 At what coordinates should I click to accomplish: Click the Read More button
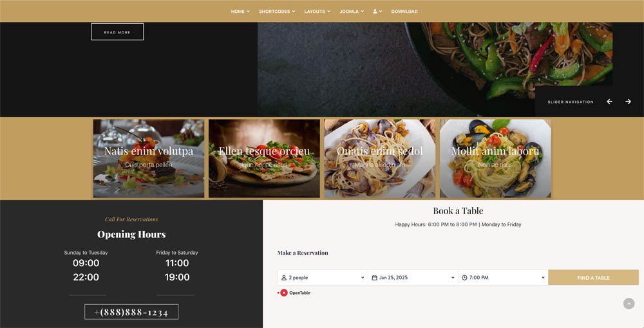[x=117, y=32]
